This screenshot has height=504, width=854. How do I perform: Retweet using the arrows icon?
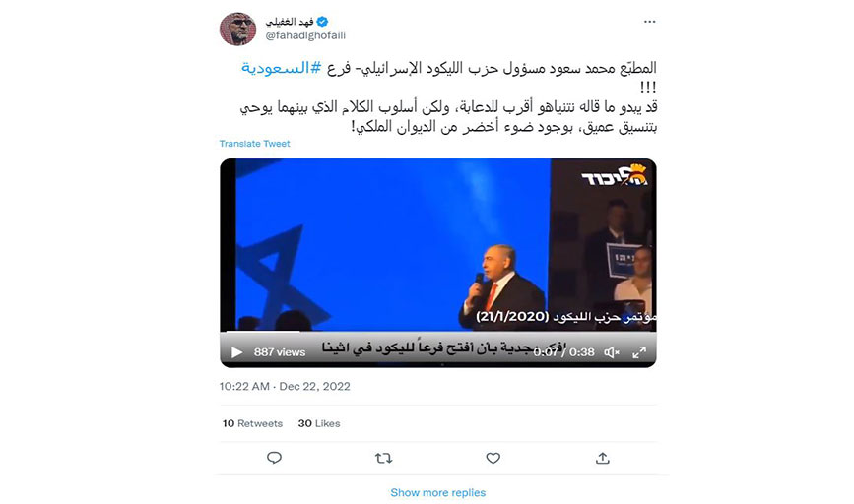(383, 459)
